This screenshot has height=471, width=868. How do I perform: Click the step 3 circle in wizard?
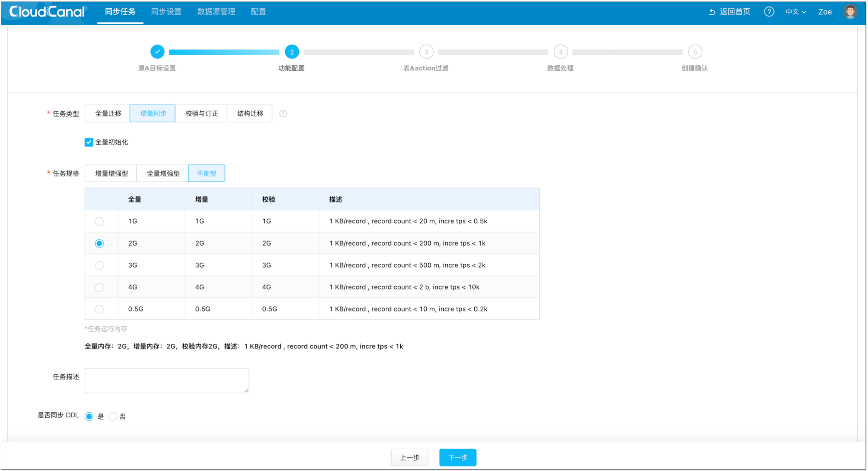coord(426,52)
